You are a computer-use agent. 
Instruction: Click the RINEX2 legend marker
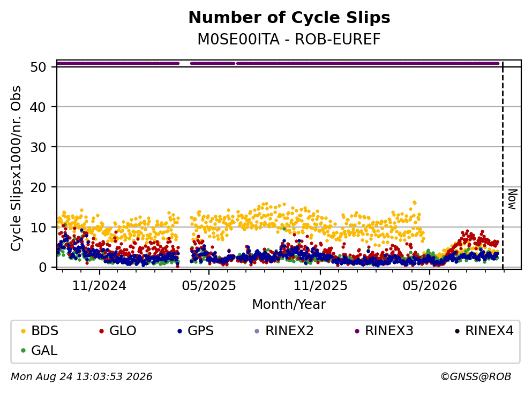coord(257,331)
